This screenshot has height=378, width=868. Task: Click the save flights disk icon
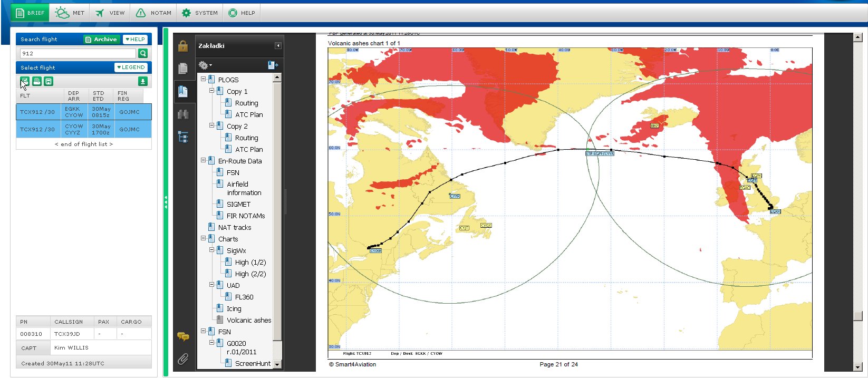(x=49, y=81)
